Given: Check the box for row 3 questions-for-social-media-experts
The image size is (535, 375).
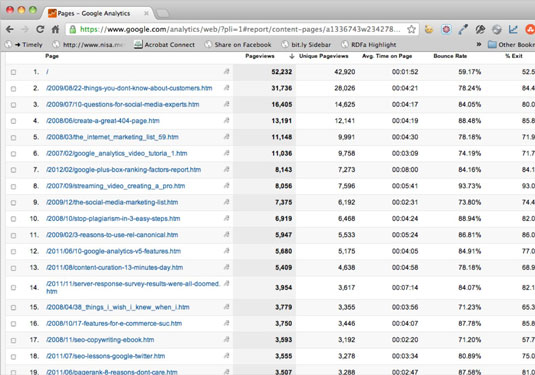Looking at the screenshot, I should click(x=13, y=105).
